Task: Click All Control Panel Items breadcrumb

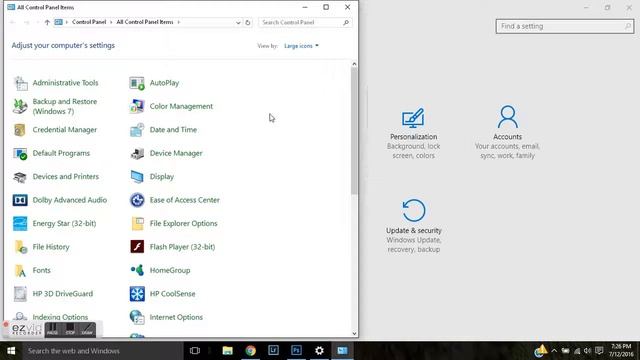Action: pos(145,22)
